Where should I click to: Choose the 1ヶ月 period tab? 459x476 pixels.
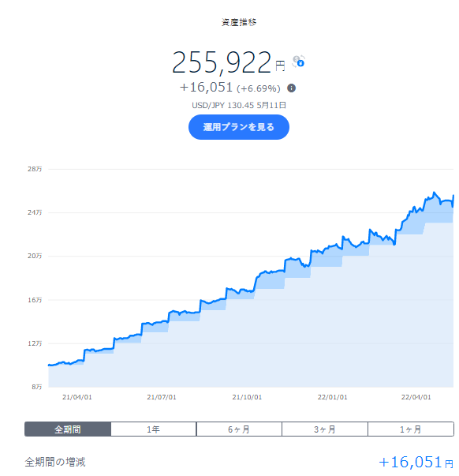tap(411, 429)
